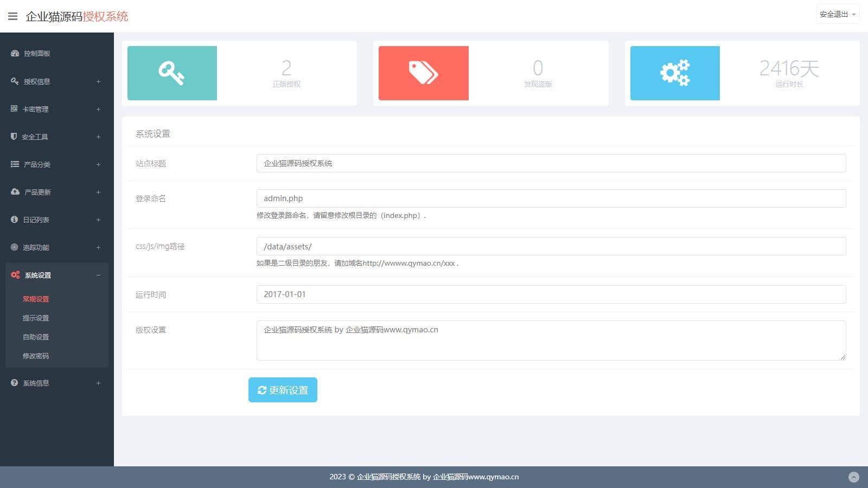Image resolution: width=868 pixels, height=488 pixels.
Task: Click the 更新设置 button
Action: click(283, 390)
